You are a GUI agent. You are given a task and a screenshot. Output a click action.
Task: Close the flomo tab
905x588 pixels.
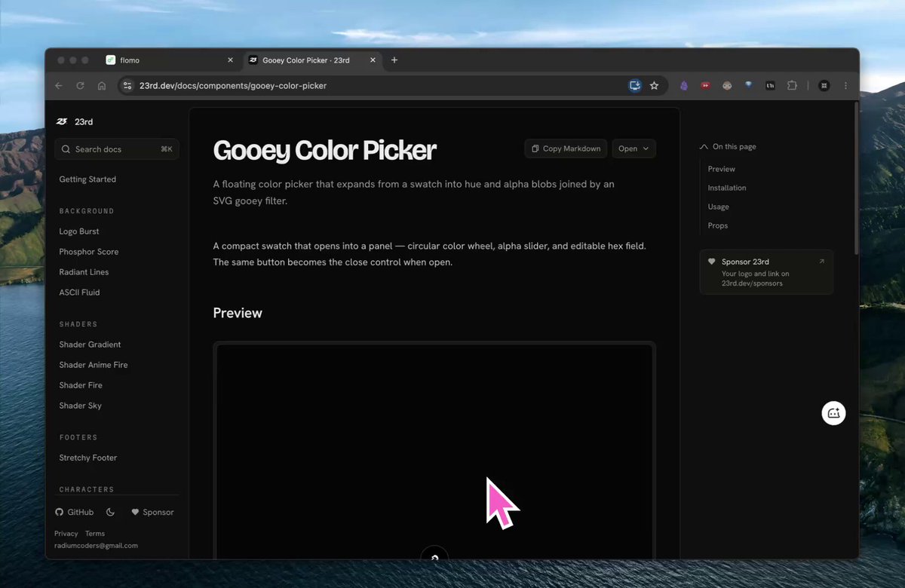[x=230, y=60]
